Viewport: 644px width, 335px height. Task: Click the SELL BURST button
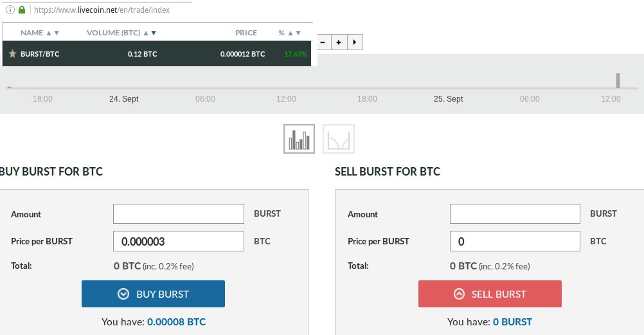(x=490, y=294)
